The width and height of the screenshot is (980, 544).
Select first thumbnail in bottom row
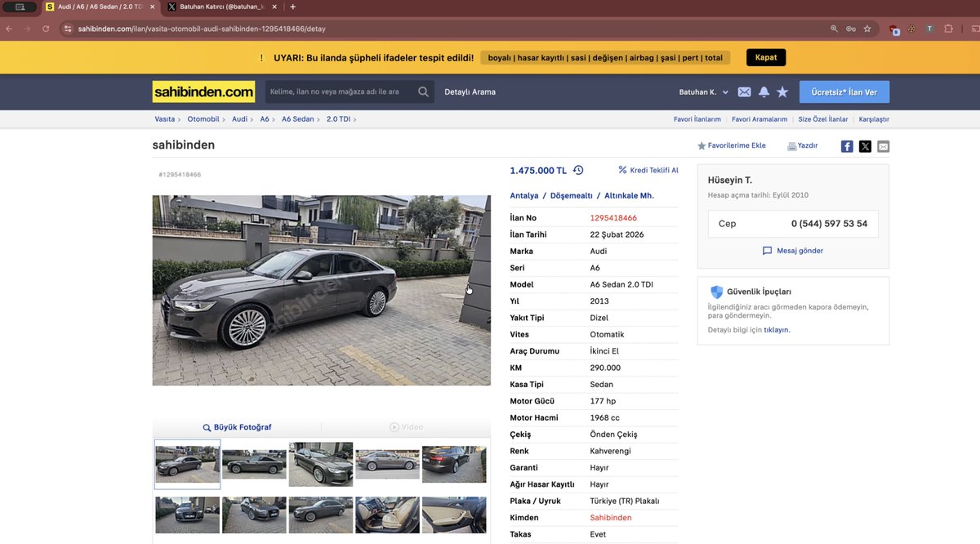tap(188, 515)
